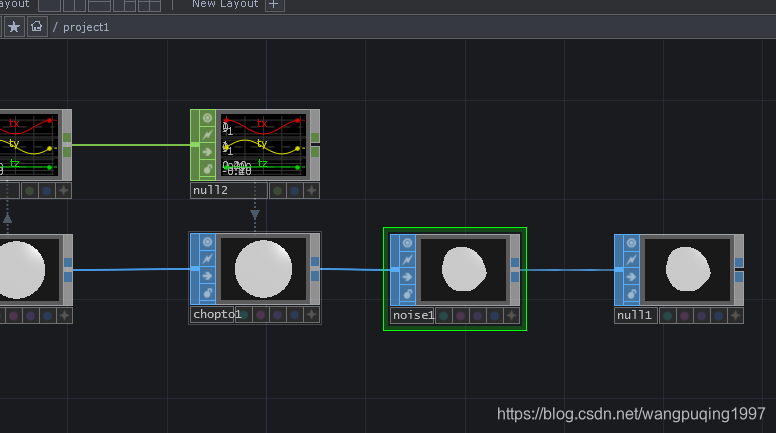Screen dimensions: 776x433
Task: Click the upper output connector of null1
Action: click(x=739, y=262)
